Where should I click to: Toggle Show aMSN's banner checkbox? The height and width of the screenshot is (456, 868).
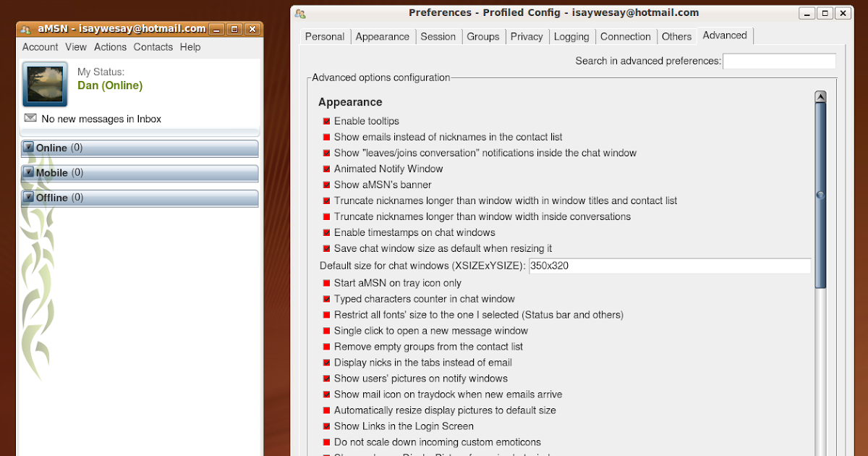(327, 185)
